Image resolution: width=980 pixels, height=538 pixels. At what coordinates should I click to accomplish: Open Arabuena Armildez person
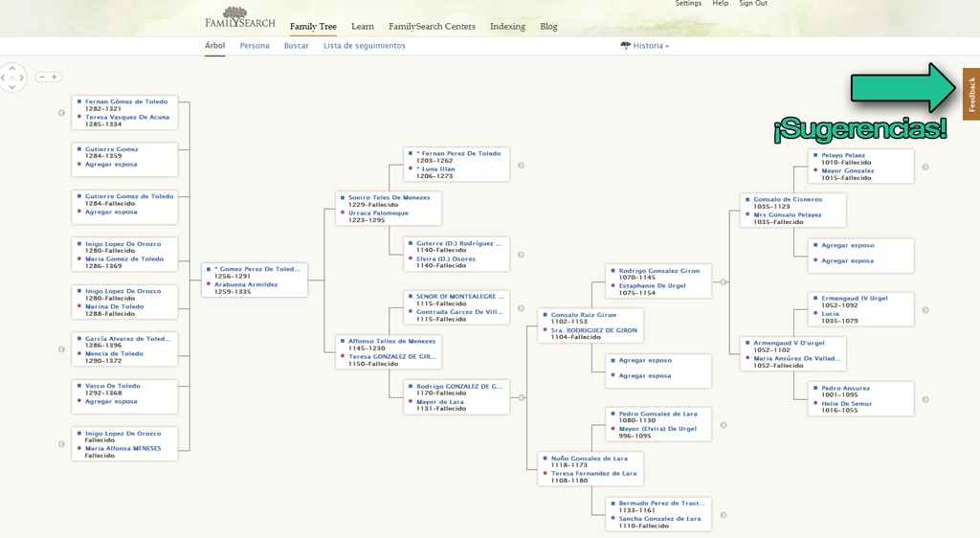coord(246,284)
